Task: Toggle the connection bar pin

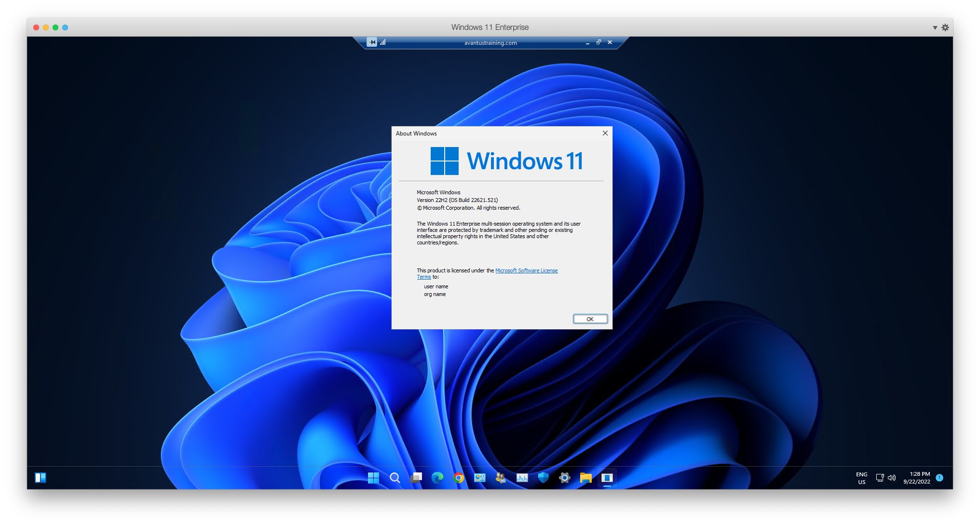Action: tap(372, 42)
